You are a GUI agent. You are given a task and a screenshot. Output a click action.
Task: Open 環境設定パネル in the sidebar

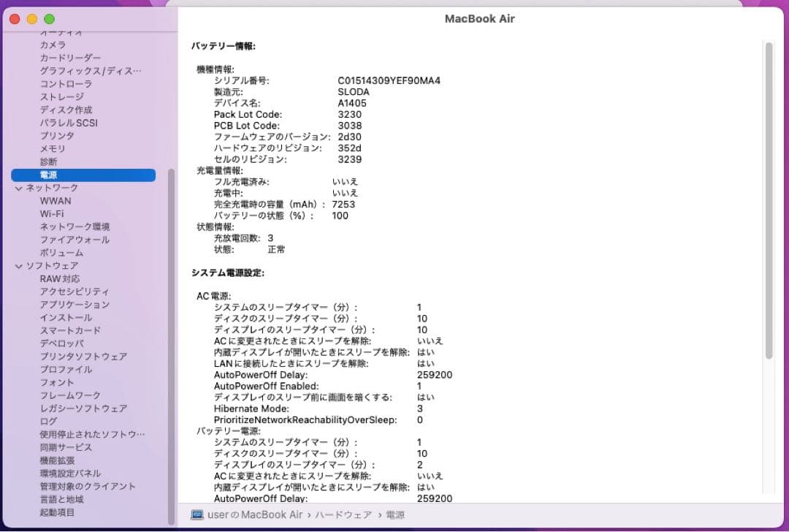70,473
